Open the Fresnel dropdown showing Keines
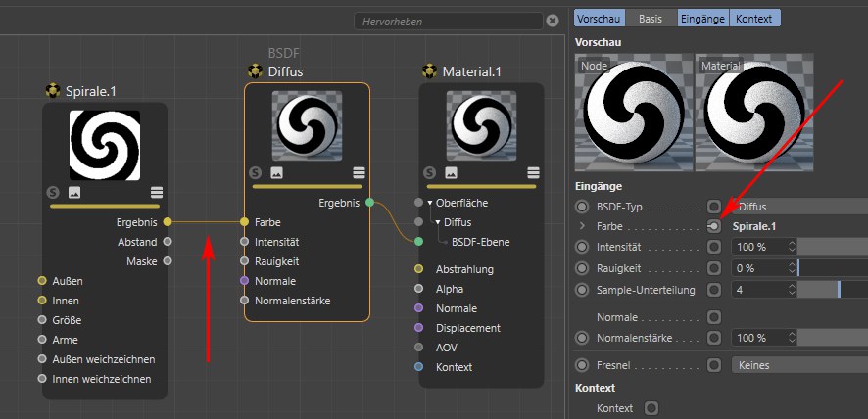This screenshot has height=419, width=868. pos(798,365)
